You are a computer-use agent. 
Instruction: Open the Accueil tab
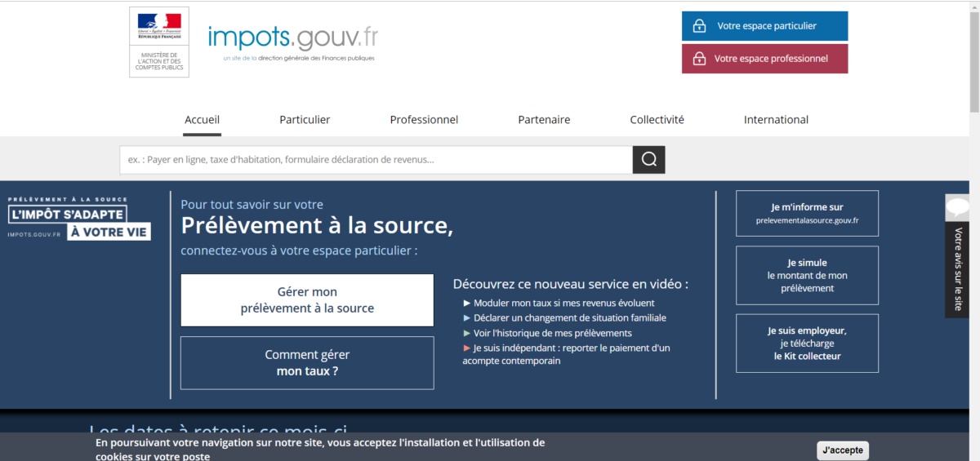202,119
